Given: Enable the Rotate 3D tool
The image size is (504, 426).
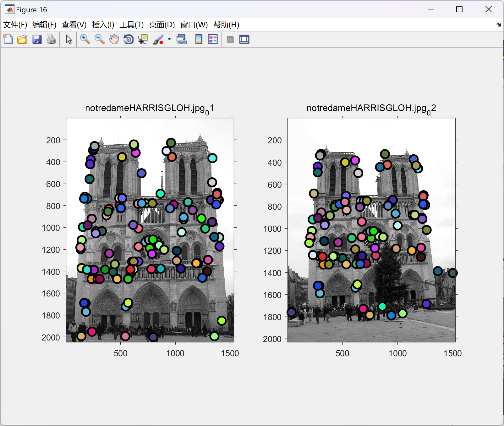Looking at the screenshot, I should (x=129, y=40).
